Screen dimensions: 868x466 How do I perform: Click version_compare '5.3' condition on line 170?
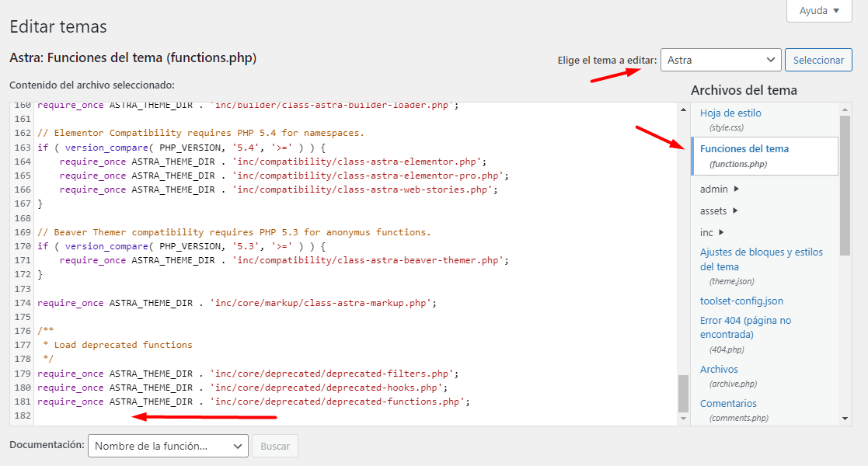coord(182,246)
